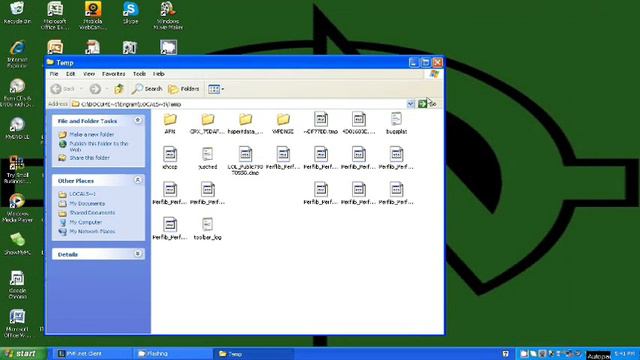Select Microsoft Office Word desktop shortcut
The width and height of the screenshot is (640, 360).
click(x=17, y=323)
